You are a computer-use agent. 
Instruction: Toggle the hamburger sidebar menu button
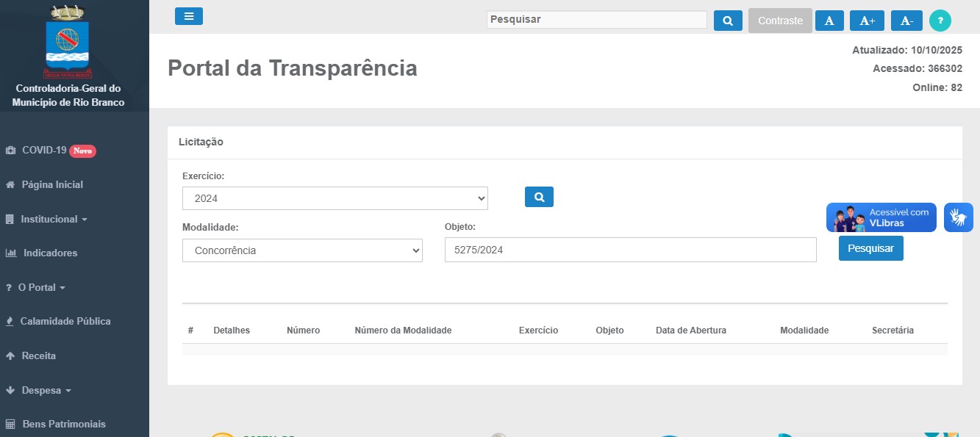(188, 16)
